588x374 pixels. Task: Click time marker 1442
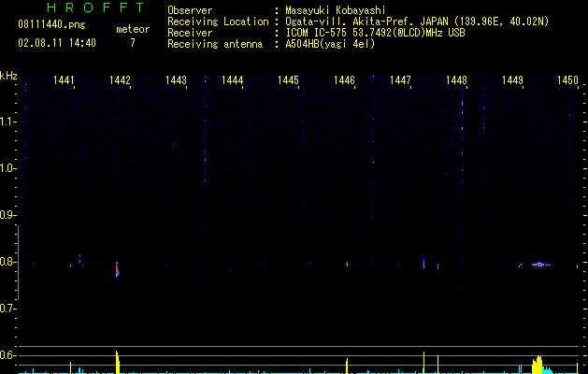click(x=120, y=80)
